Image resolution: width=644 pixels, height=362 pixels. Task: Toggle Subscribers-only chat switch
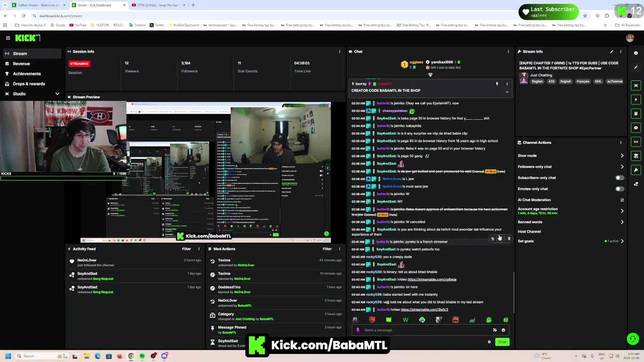(620, 177)
